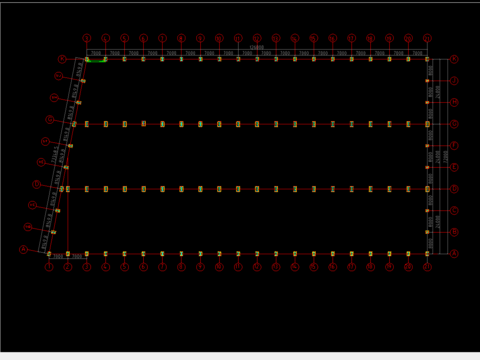Click axis bubble K on the right side
The image size is (480, 360).
click(x=454, y=59)
